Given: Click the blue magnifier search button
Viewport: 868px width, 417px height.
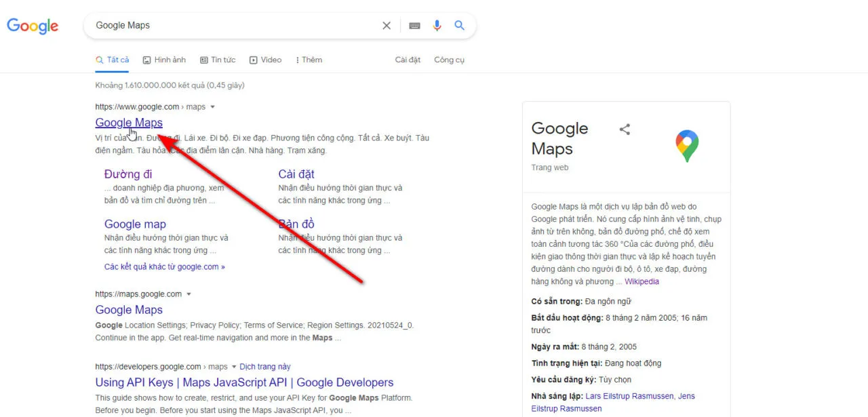Looking at the screenshot, I should tap(459, 26).
